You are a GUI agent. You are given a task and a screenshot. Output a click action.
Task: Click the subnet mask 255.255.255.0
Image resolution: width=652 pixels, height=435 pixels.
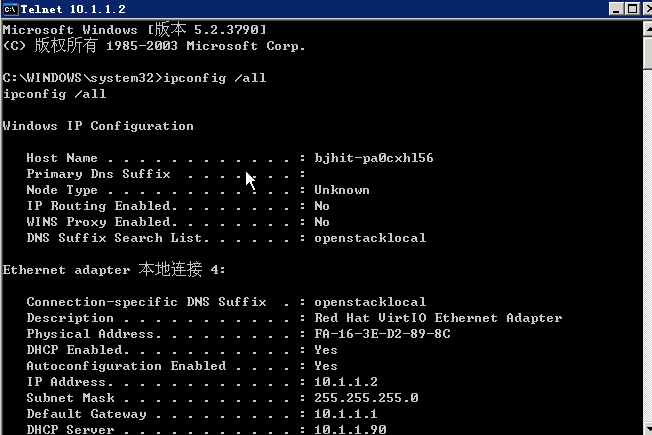click(365, 398)
